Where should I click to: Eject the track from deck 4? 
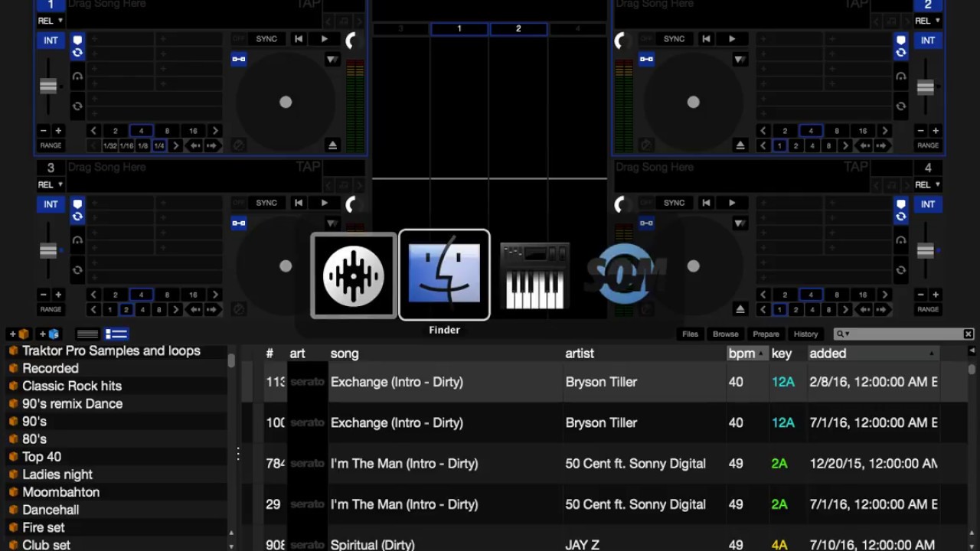pyautogui.click(x=740, y=308)
